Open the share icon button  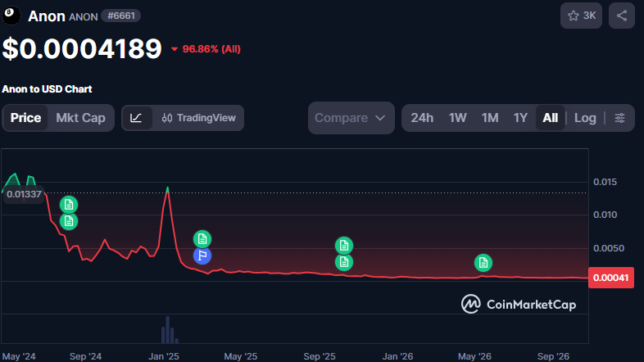pos(622,16)
